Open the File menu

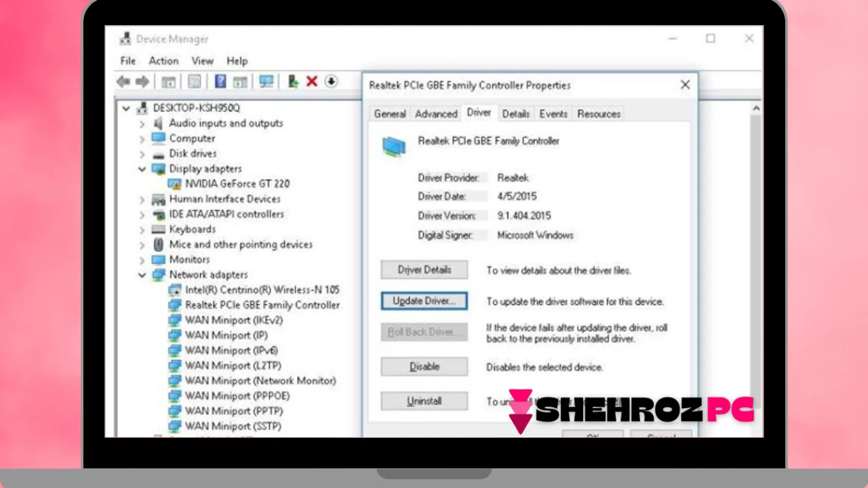pos(128,61)
